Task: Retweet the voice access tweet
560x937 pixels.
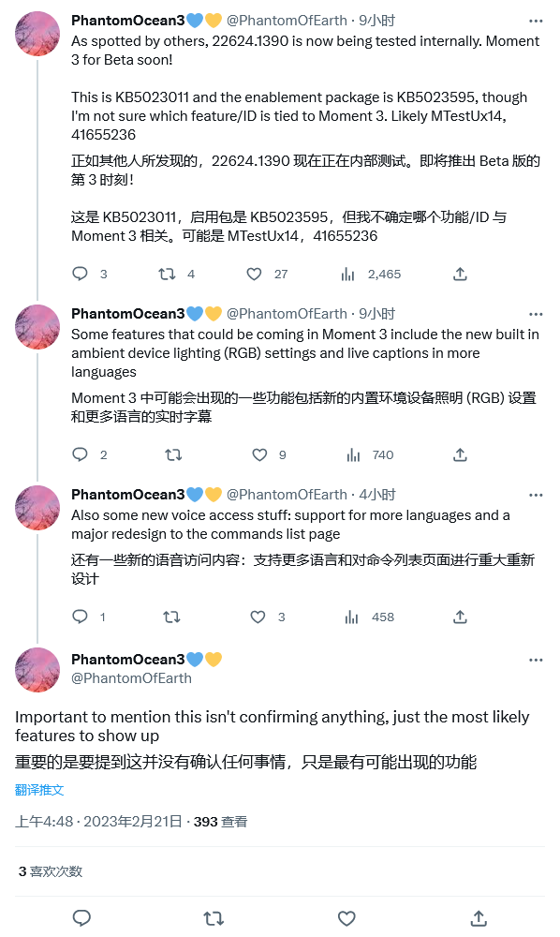Action: (x=170, y=617)
